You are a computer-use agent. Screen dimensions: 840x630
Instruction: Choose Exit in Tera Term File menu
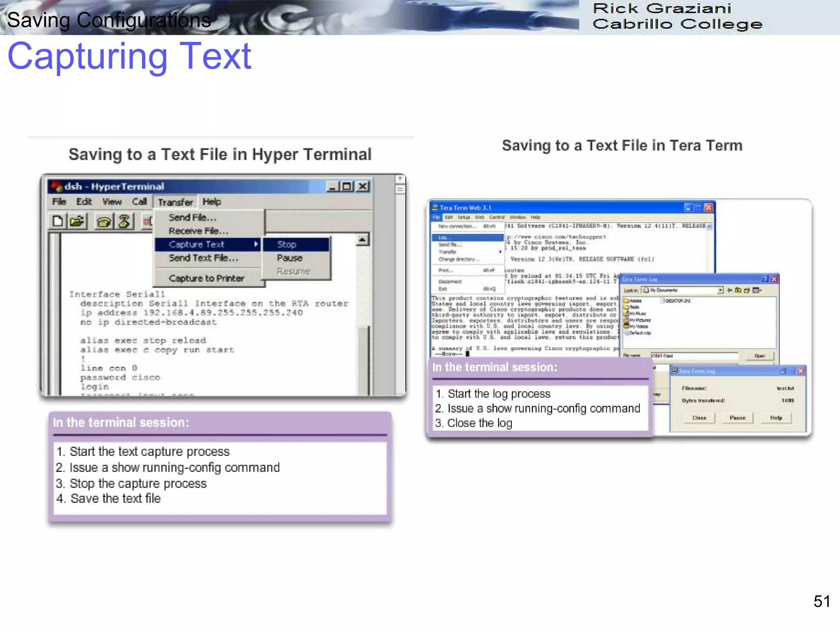pos(467,289)
